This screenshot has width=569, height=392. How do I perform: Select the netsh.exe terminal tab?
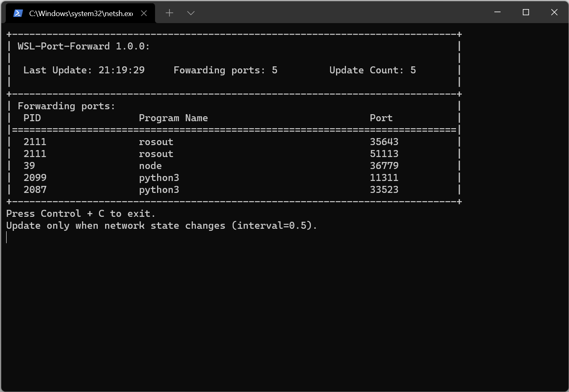[x=80, y=13]
